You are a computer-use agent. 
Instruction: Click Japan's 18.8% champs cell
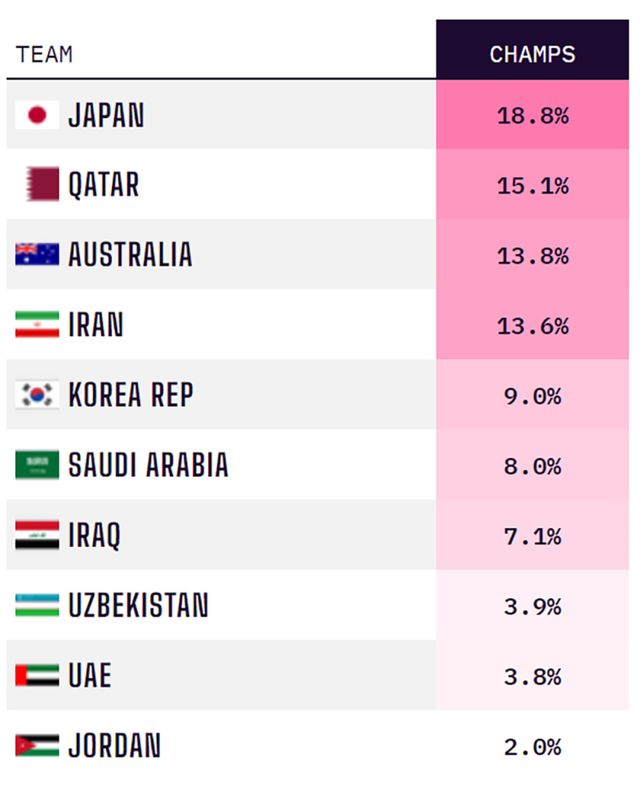pyautogui.click(x=532, y=115)
